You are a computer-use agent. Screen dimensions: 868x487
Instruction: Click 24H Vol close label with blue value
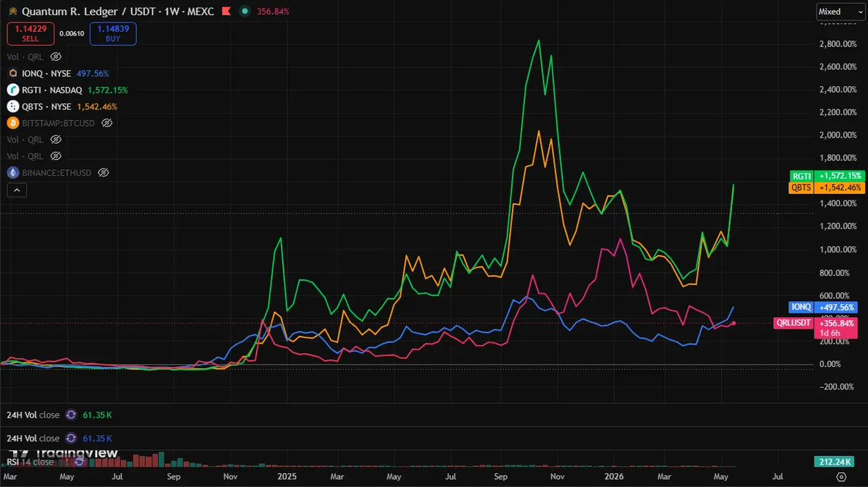[33, 439]
